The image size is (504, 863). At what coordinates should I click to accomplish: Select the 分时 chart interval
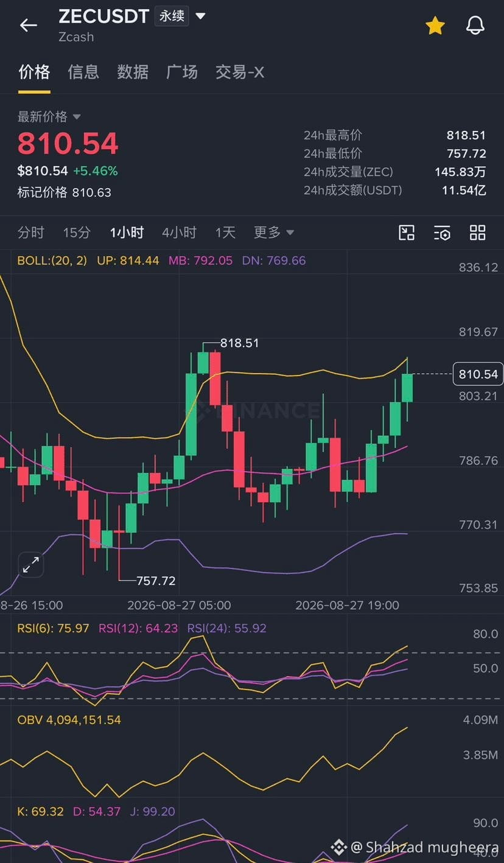[31, 232]
